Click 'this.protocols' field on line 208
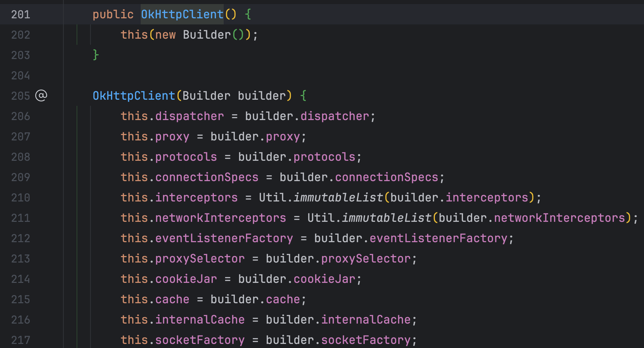This screenshot has height=348, width=644. (x=169, y=157)
